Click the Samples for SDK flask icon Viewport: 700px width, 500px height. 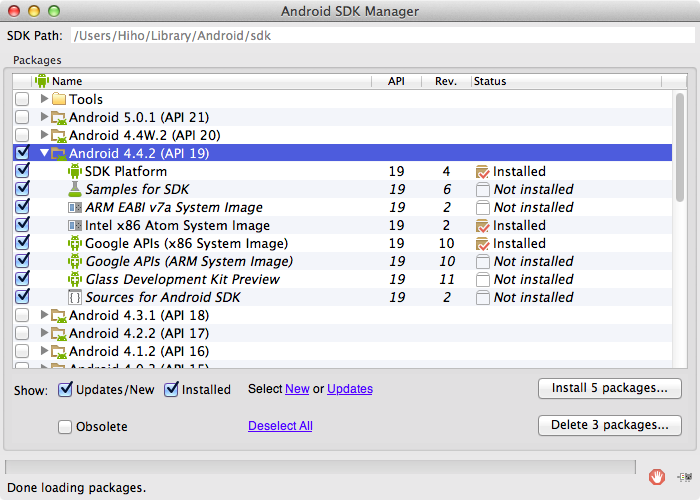(x=74, y=189)
